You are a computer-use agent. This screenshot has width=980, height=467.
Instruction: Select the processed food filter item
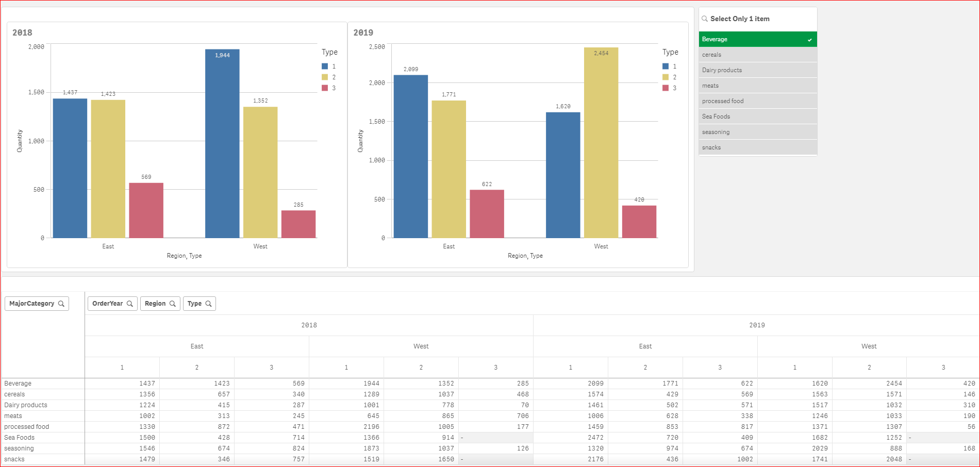tap(758, 101)
